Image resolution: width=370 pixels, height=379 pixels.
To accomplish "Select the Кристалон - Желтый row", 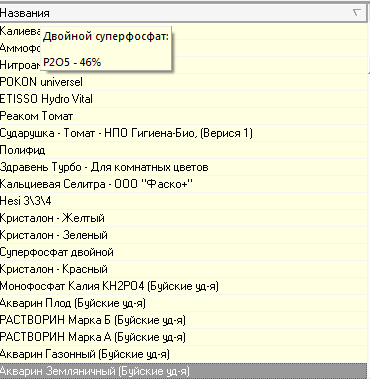I will pyautogui.click(x=183, y=218).
